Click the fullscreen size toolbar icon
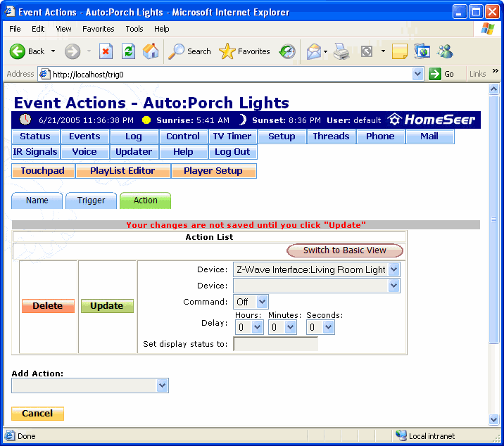Viewport: 504px width, 446px height. pos(367,51)
